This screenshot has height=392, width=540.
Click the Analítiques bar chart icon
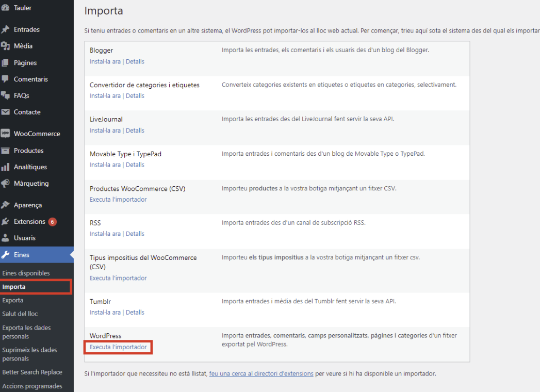[5, 167]
